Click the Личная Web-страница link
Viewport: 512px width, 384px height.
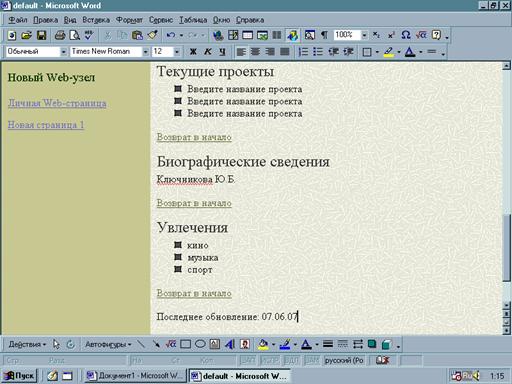point(57,103)
